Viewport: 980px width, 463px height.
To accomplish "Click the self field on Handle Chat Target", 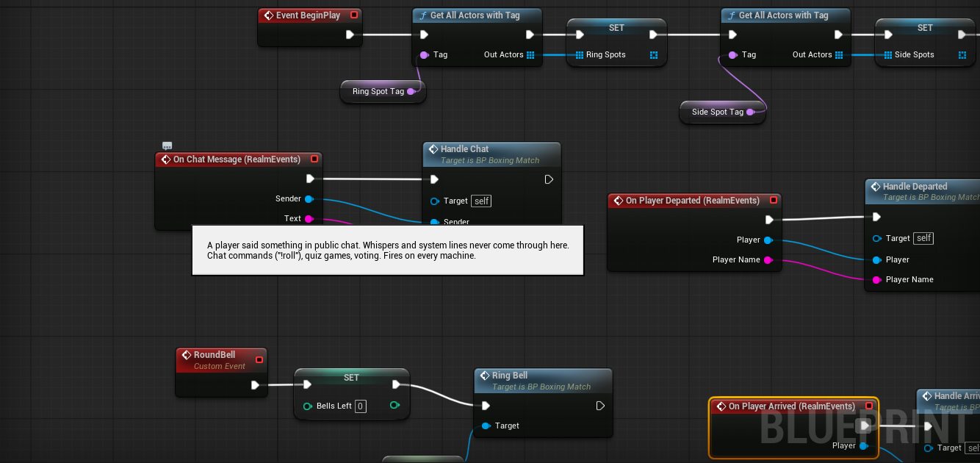I will click(x=481, y=201).
